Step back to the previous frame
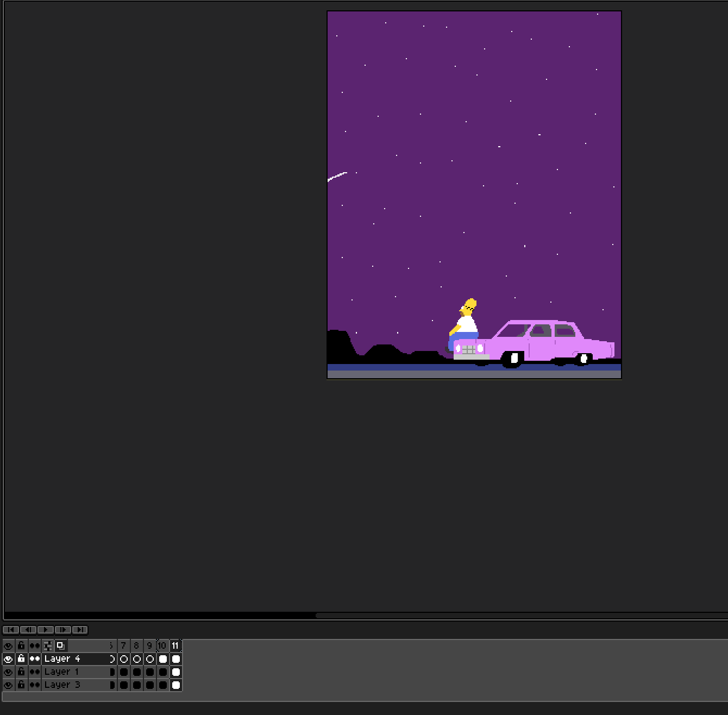The width and height of the screenshot is (728, 715). pyautogui.click(x=28, y=630)
